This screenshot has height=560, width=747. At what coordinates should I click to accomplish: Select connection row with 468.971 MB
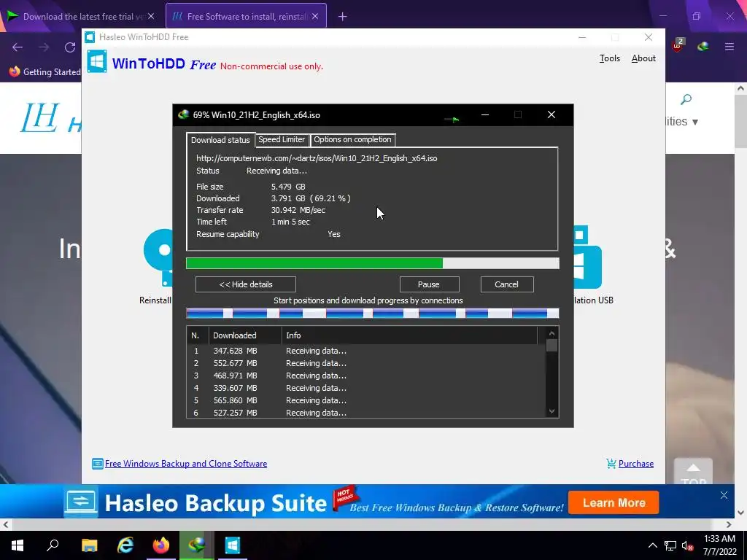[366, 376]
